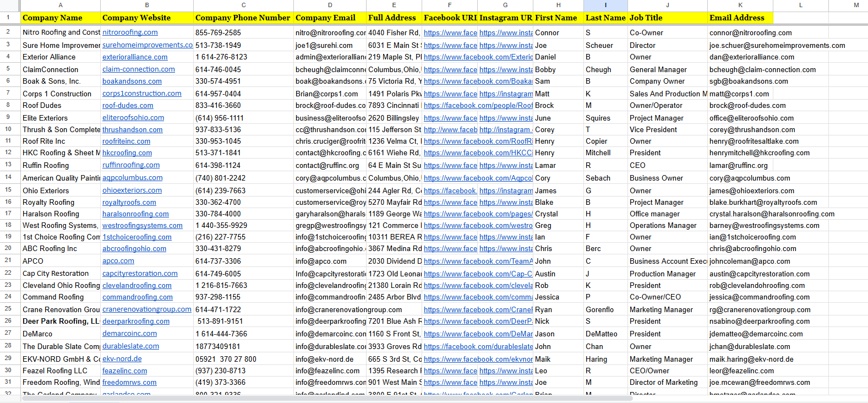
Task: Click the 1stchoiceroofing.com link
Action: pos(137,237)
